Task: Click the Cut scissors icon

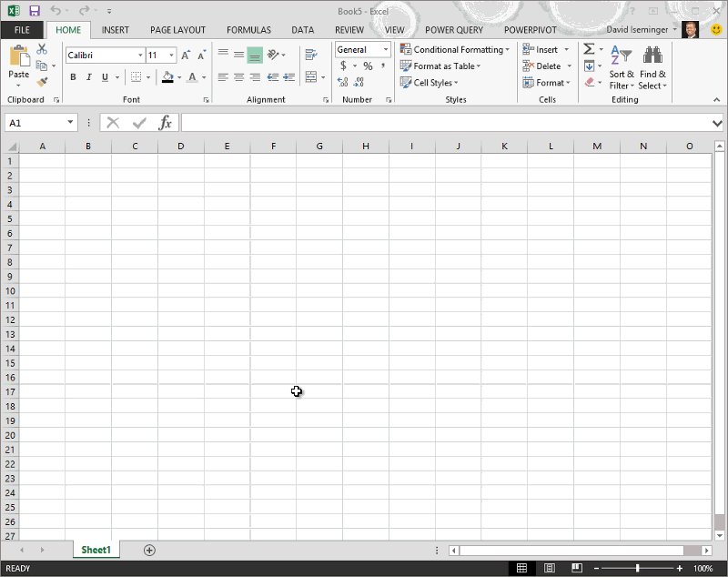Action: point(42,49)
